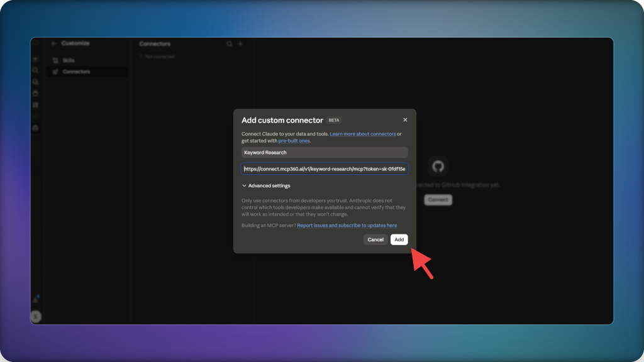
Task: Click the Connect button under GitHub
Action: tap(438, 200)
